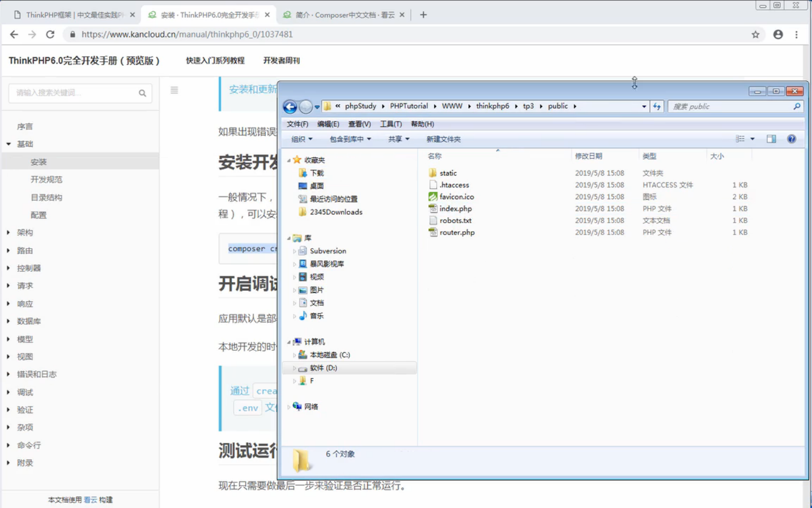The width and height of the screenshot is (812, 508).
Task: Expand the 路由 chapter in manual sidebar
Action: click(x=8, y=251)
